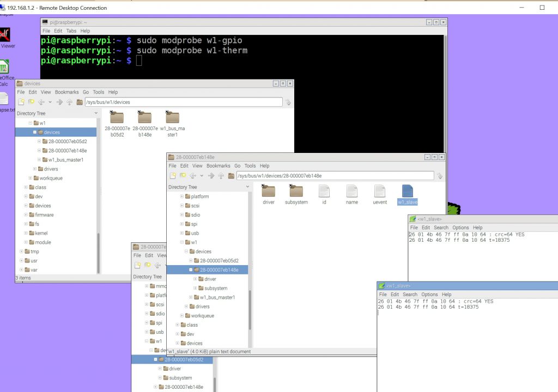The width and height of the screenshot is (558, 392).
Task: Expand the firmware node in the directory tree
Action: pyautogui.click(x=26, y=215)
